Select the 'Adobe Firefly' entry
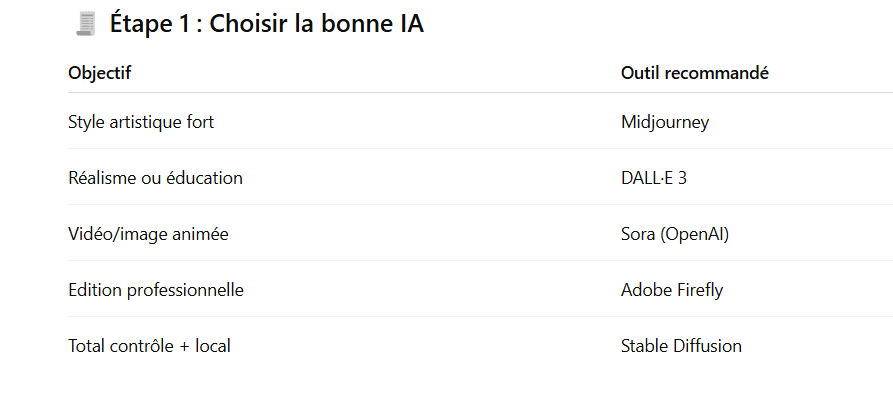893x394 pixels. point(672,290)
